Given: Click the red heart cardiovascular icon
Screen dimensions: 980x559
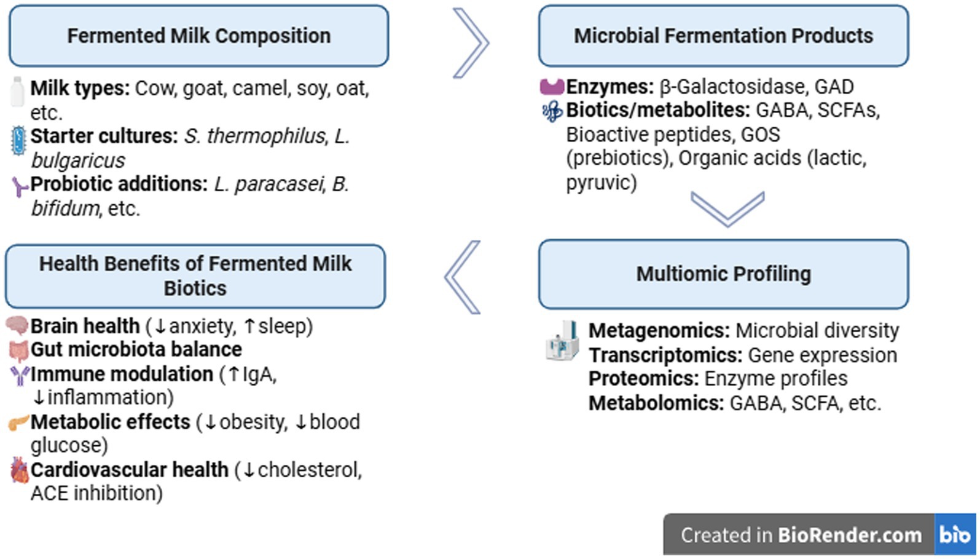Looking at the screenshot, I should [20, 470].
